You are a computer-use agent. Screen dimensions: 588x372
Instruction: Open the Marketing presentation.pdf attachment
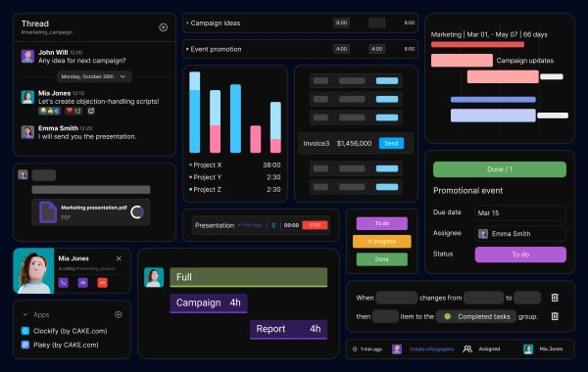(x=91, y=212)
